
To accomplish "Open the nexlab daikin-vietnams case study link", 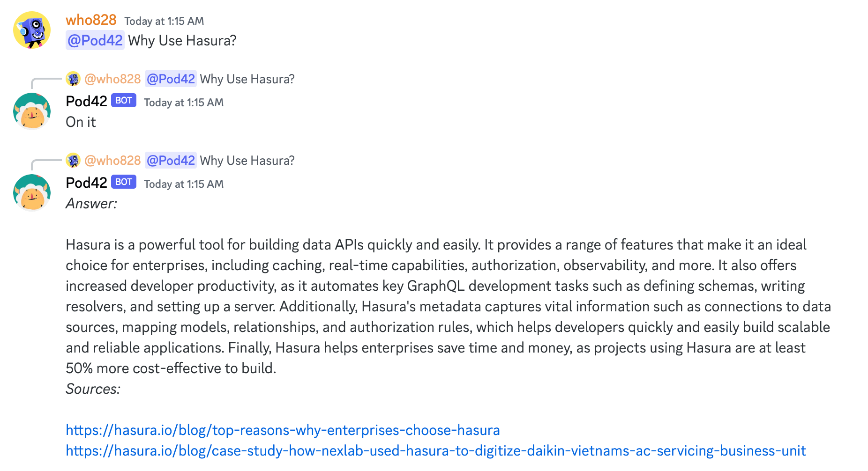I will click(x=436, y=450).
